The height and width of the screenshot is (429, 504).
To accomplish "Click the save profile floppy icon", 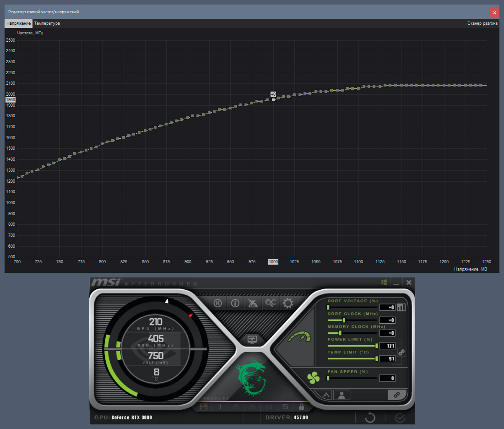I will 204,407.
